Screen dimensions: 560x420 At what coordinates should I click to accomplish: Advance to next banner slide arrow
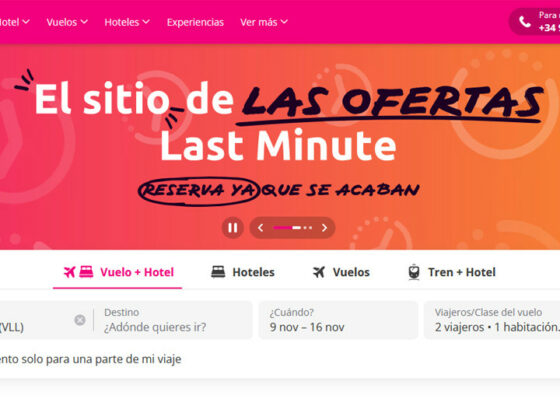pos(324,228)
